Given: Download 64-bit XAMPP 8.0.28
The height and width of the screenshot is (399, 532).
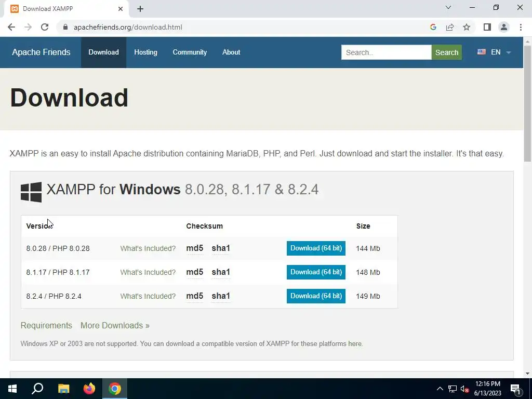Looking at the screenshot, I should (316, 248).
